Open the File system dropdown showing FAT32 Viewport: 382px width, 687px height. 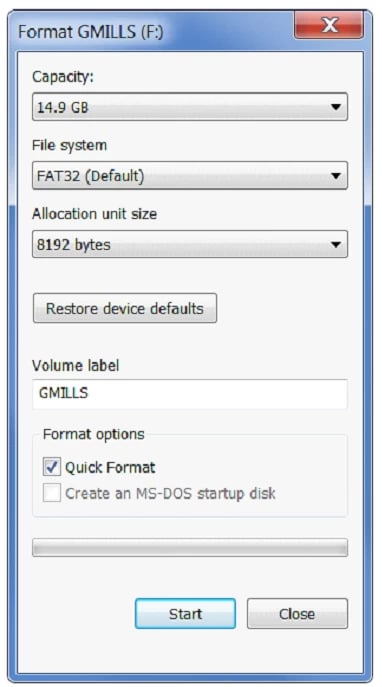click(x=190, y=175)
